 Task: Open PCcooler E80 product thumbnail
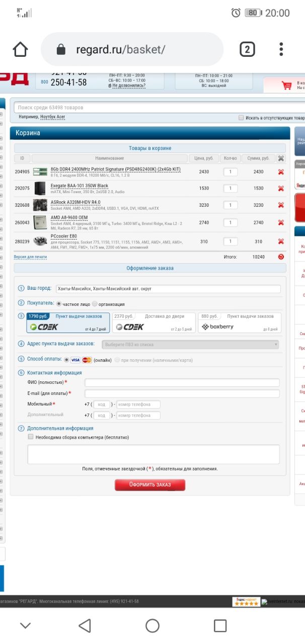tap(40, 242)
